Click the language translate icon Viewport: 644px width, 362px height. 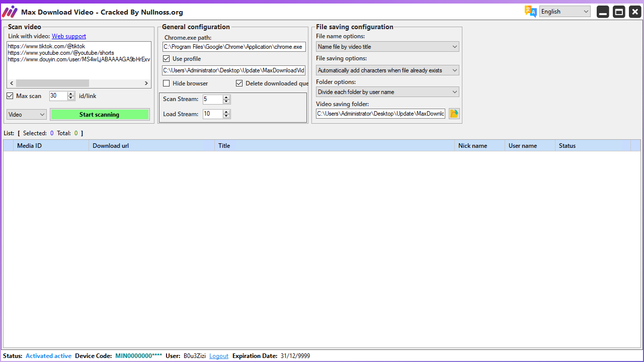click(x=530, y=12)
